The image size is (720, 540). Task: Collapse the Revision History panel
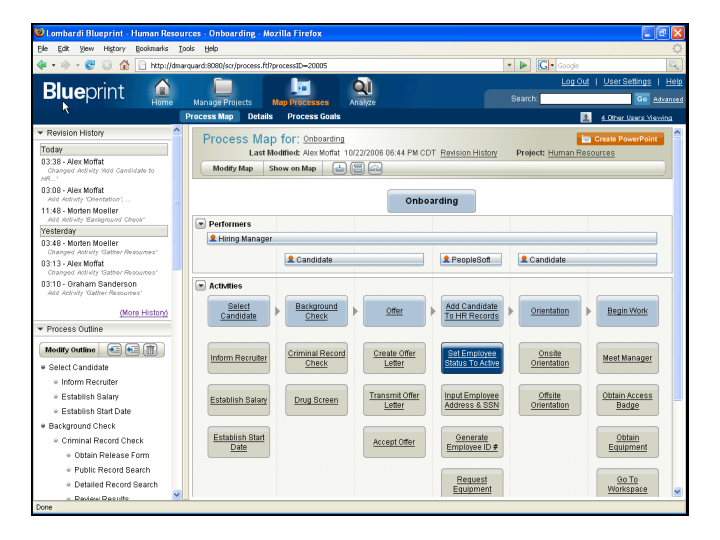[x=41, y=133]
